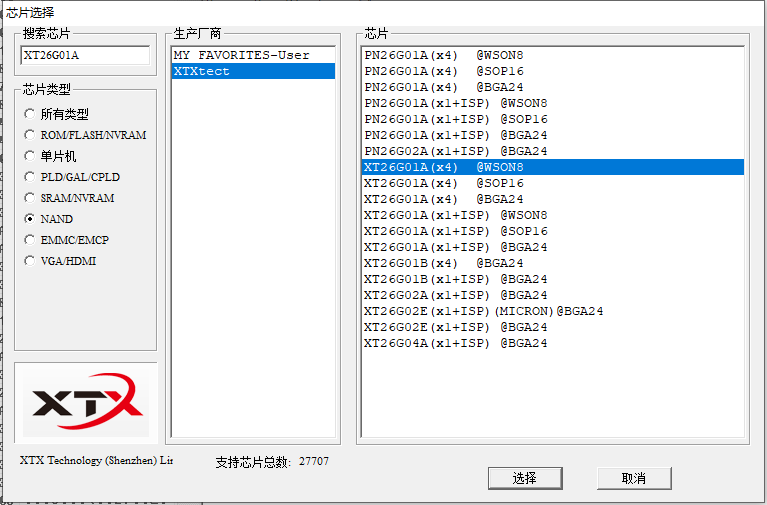This screenshot has height=505, width=767.
Task: Select the NAND radio button
Action: click(31, 219)
